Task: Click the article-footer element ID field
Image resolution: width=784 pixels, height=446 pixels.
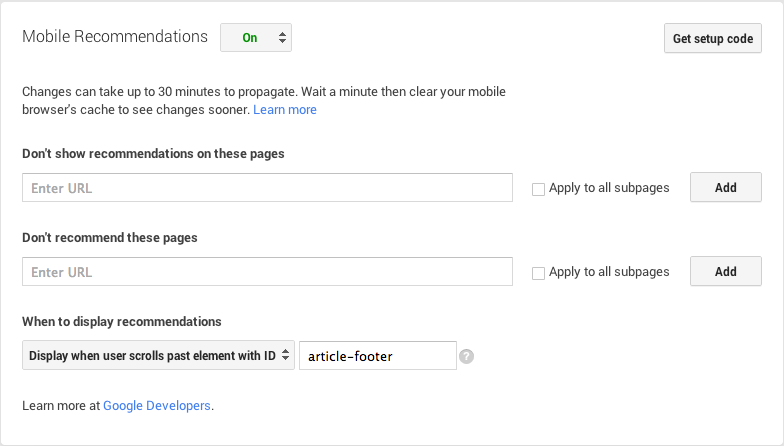Action: point(378,355)
